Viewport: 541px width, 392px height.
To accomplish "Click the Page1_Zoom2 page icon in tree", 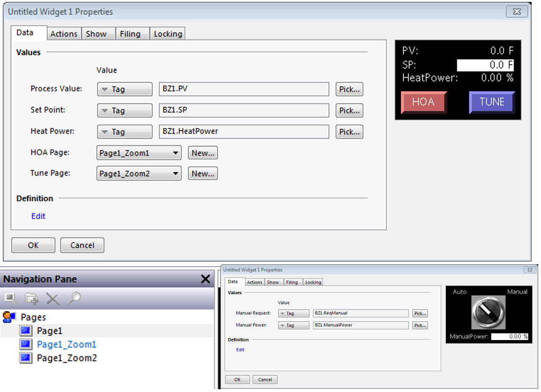I will pyautogui.click(x=26, y=358).
